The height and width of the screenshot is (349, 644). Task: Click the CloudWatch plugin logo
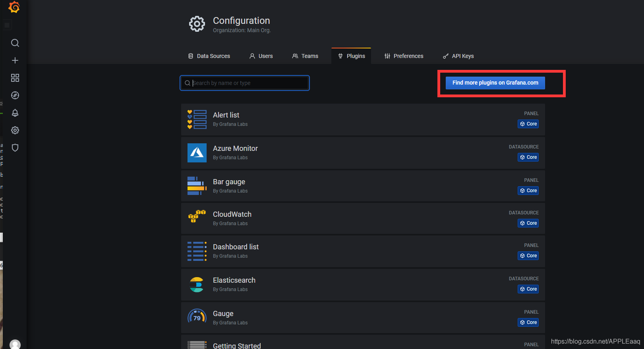click(197, 216)
